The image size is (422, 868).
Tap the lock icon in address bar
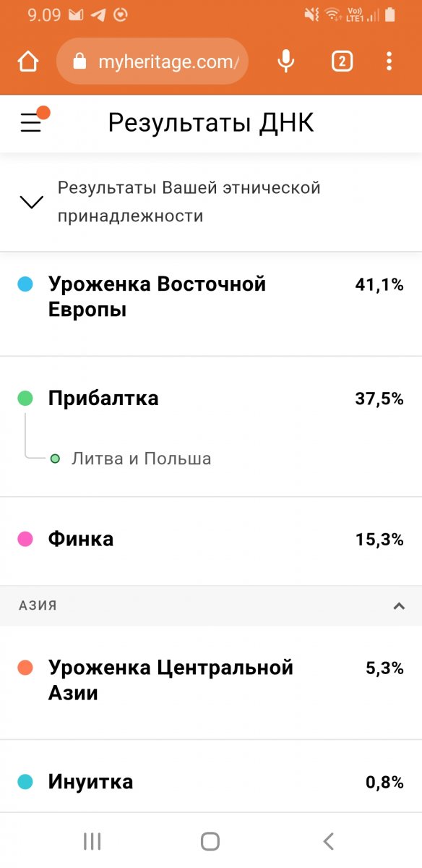80,62
